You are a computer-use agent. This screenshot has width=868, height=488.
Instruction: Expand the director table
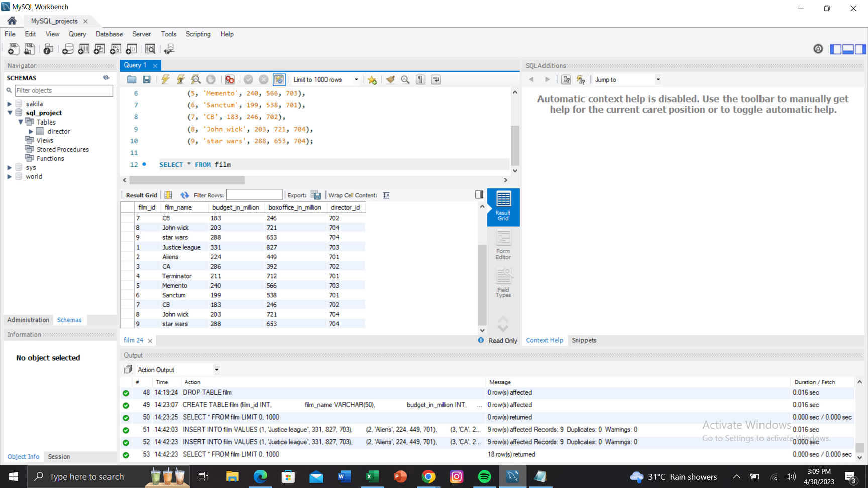[31, 131]
